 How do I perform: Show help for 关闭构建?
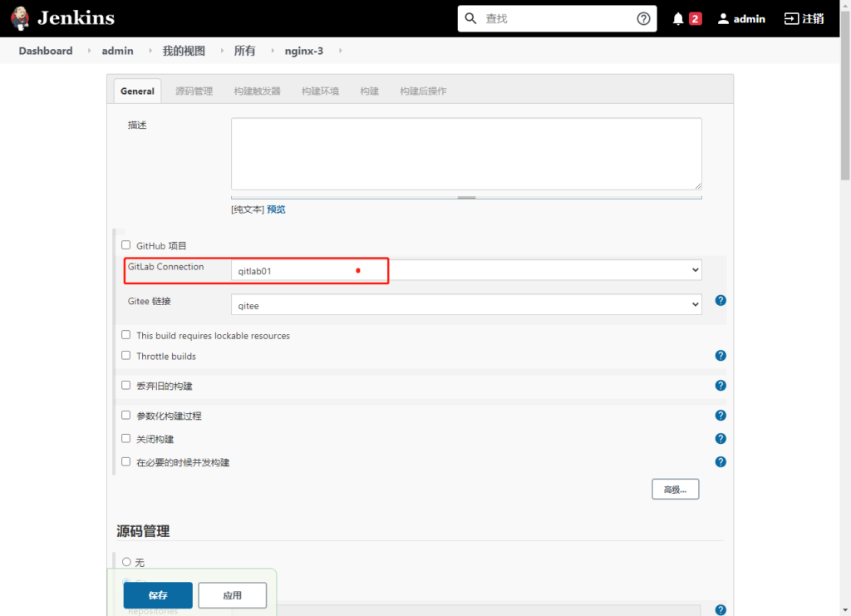pyautogui.click(x=721, y=439)
